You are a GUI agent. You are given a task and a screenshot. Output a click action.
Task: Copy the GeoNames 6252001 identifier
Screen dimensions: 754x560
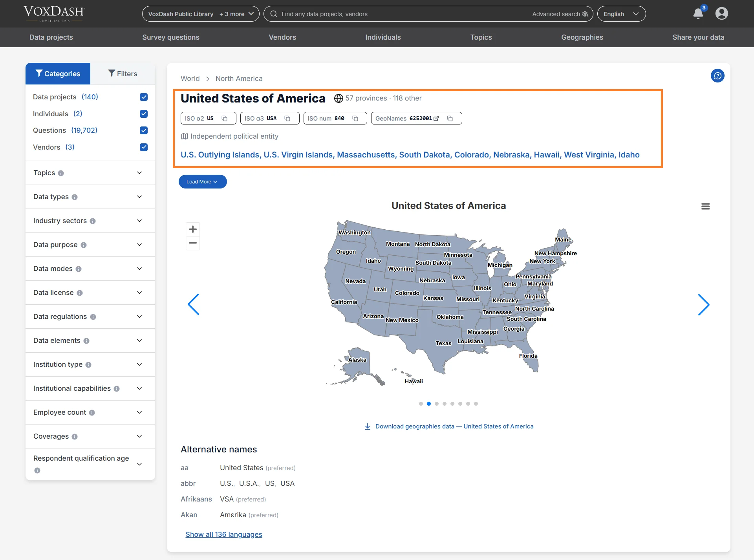tap(450, 119)
